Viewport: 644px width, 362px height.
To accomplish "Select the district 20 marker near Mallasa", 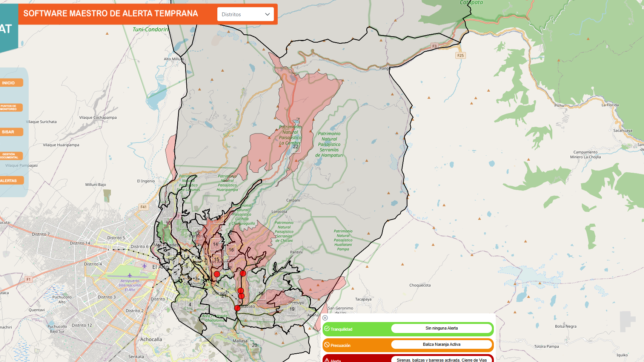I will pos(255,345).
